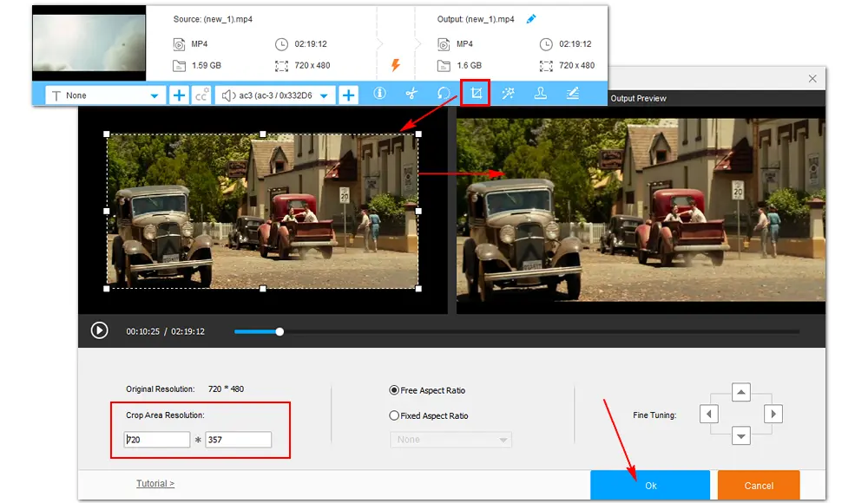Click the crop tool icon in toolbar

coord(476,94)
